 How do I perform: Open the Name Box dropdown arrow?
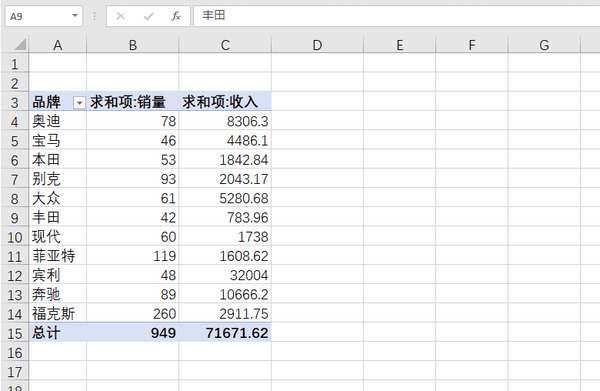click(75, 16)
